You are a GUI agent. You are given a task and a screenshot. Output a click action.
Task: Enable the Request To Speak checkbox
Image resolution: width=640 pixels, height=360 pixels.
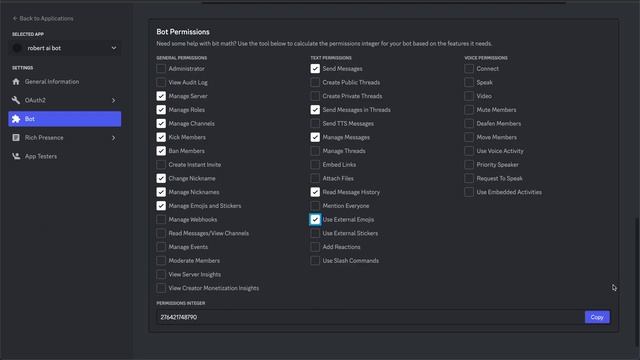point(469,178)
